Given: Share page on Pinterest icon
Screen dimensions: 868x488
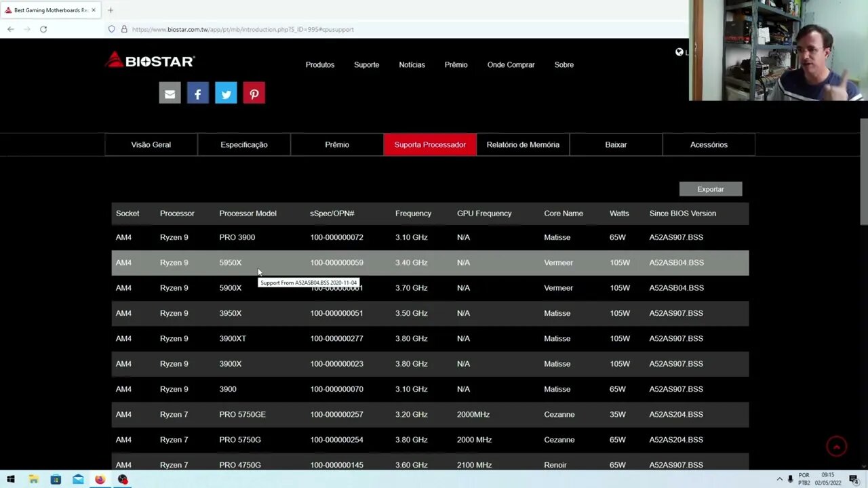Looking at the screenshot, I should 254,94.
